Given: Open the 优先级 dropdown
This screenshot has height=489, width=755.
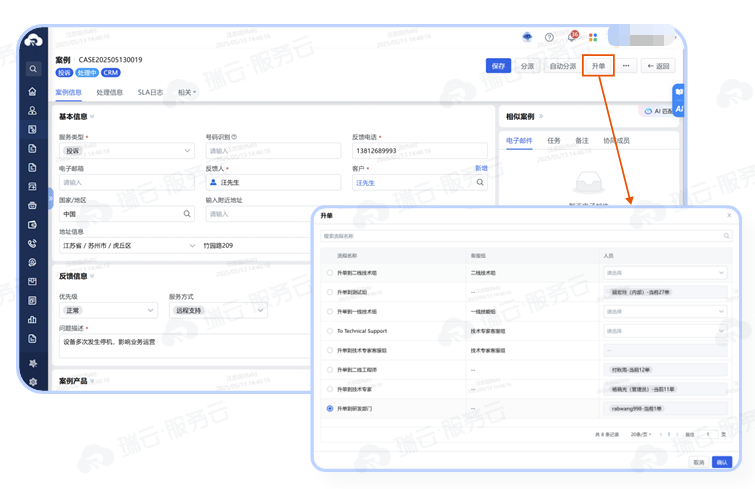Looking at the screenshot, I should tap(108, 310).
